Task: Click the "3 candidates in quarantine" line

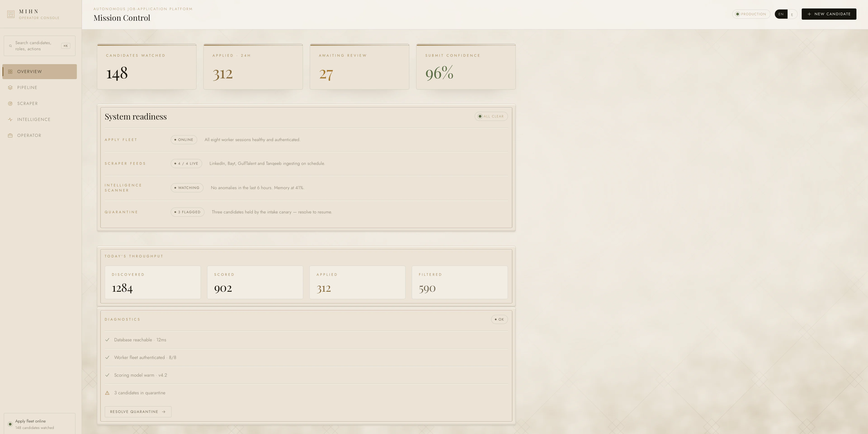Action: [140, 393]
